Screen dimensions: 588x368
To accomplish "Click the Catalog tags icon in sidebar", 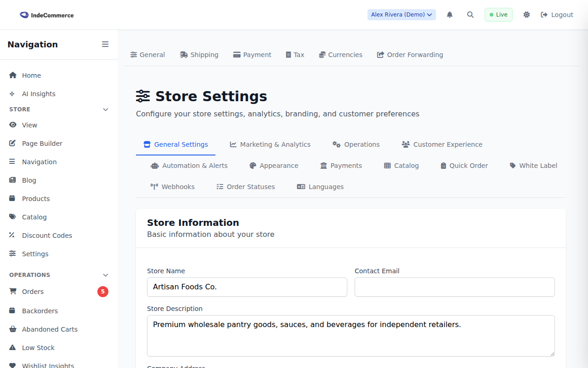I will click(x=13, y=217).
